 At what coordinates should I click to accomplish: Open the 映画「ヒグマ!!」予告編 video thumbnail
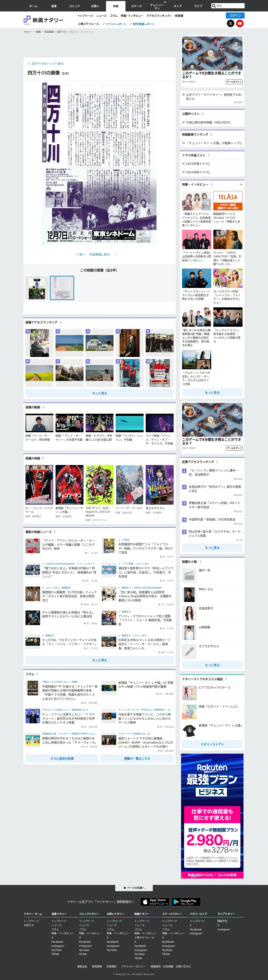99,423
